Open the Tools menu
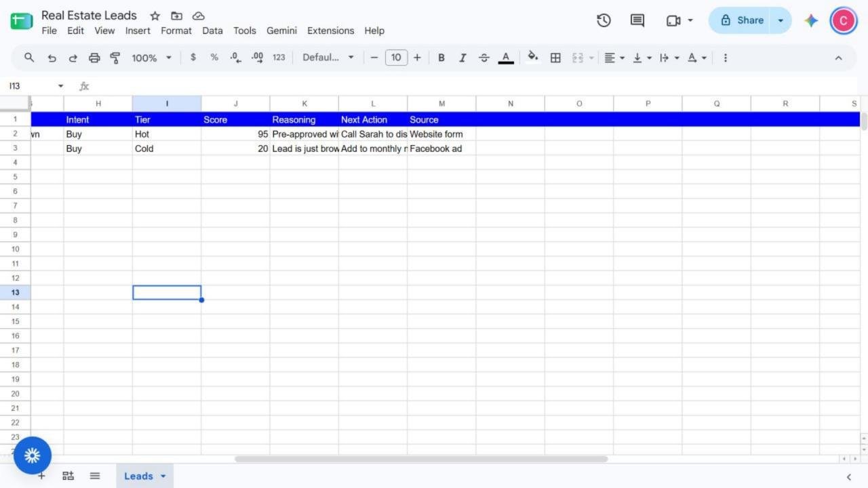Viewport: 868px width, 488px height. (x=245, y=30)
